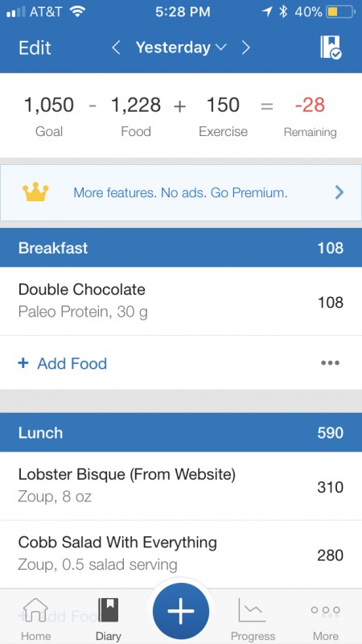Add Food to Breakfast
The width and height of the screenshot is (362, 644).
coord(63,363)
